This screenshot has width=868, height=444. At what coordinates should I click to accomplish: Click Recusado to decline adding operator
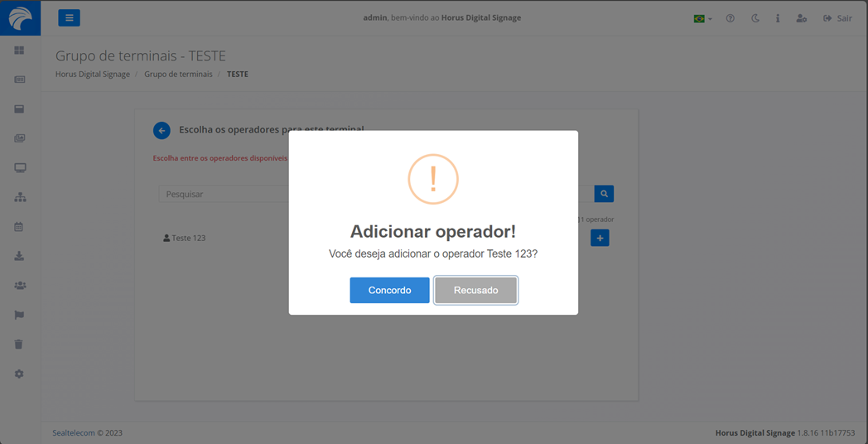475,290
